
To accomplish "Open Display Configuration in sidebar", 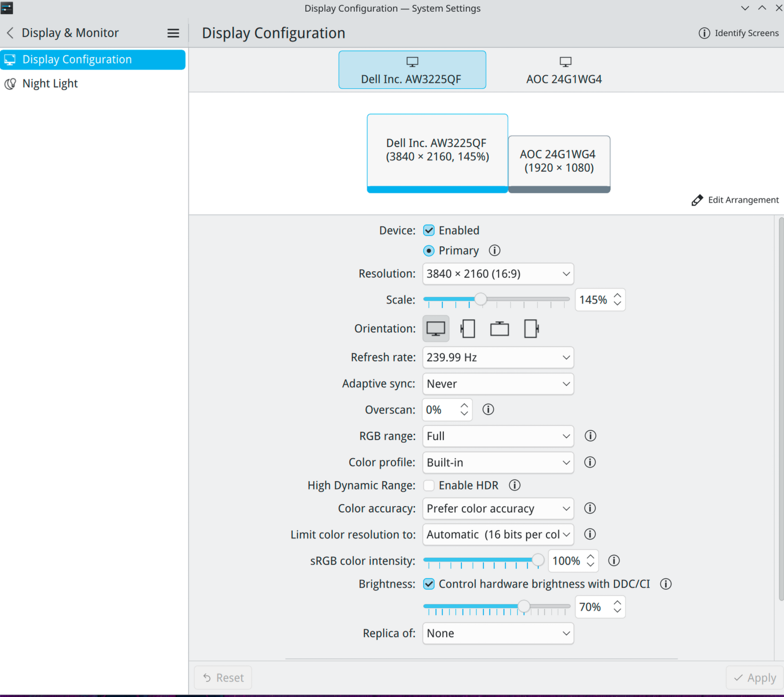I will pyautogui.click(x=93, y=60).
